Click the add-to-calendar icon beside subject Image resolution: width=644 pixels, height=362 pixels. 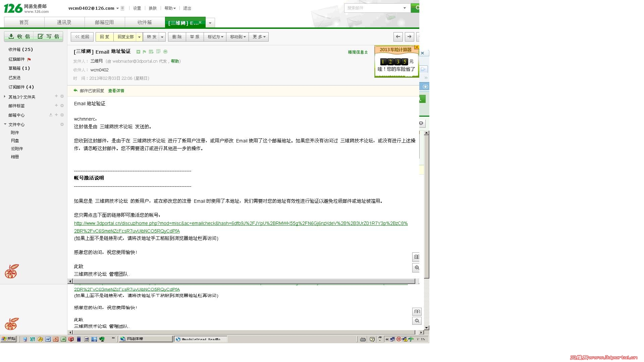coord(151,52)
